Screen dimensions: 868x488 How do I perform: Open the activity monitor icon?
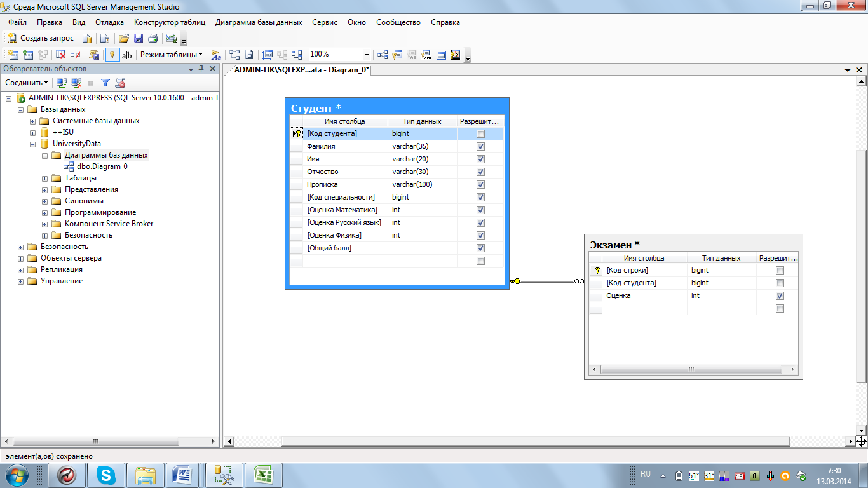click(x=171, y=38)
